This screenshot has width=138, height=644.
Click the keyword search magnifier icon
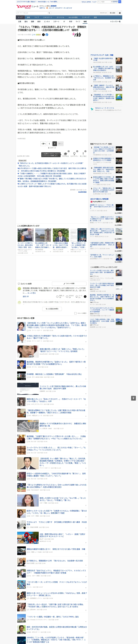pos(49,13)
